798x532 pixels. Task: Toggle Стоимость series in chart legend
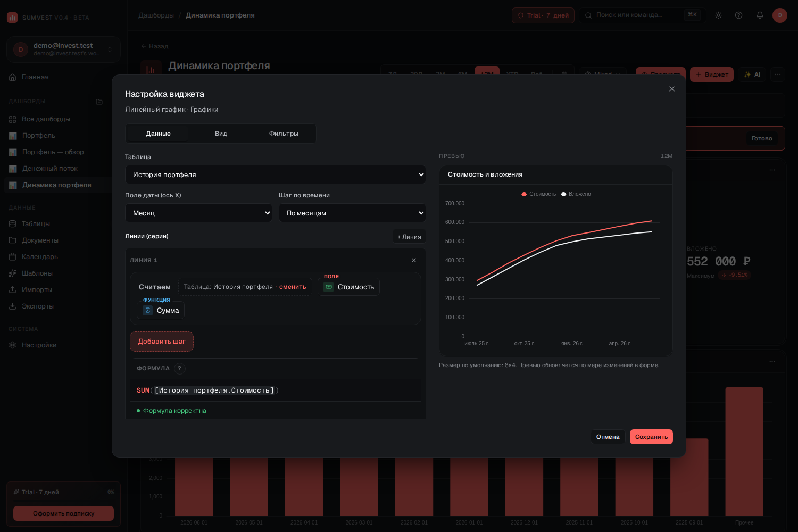point(538,194)
